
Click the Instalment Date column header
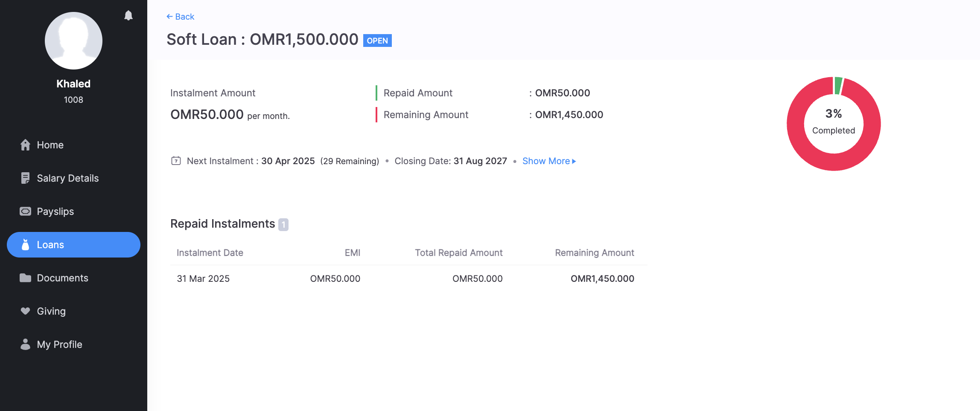tap(210, 253)
